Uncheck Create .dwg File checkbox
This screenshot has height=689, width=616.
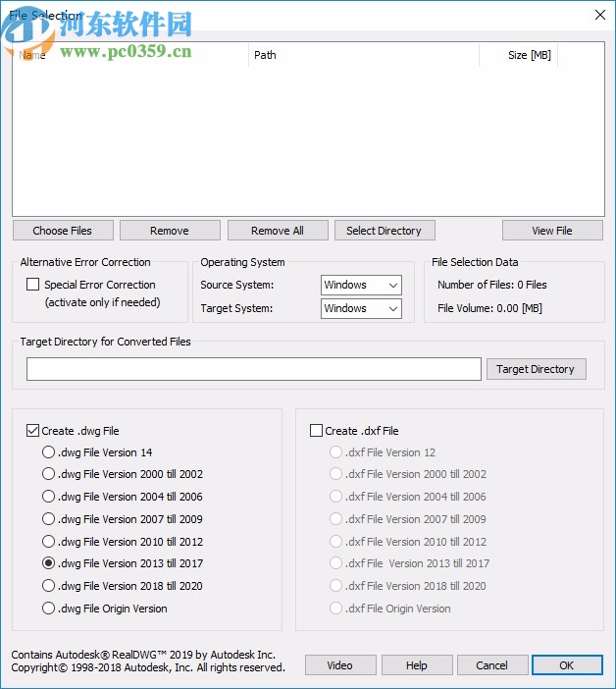click(x=33, y=430)
